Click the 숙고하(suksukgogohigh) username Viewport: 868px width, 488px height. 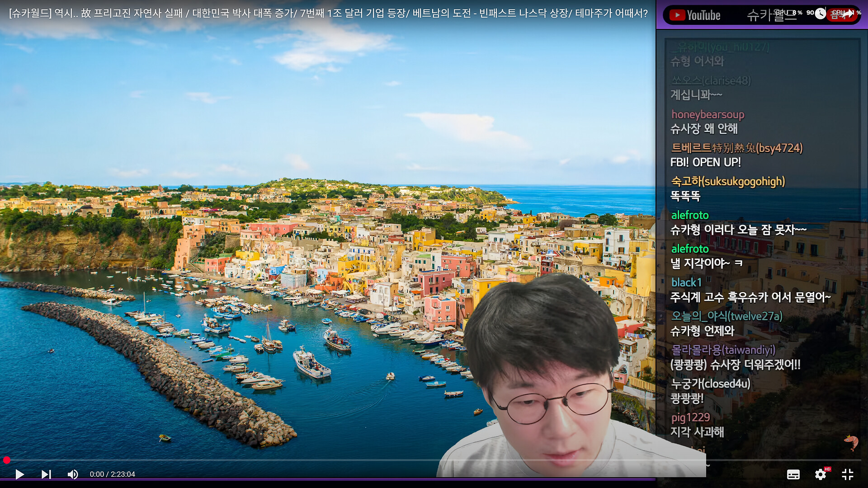coord(728,181)
